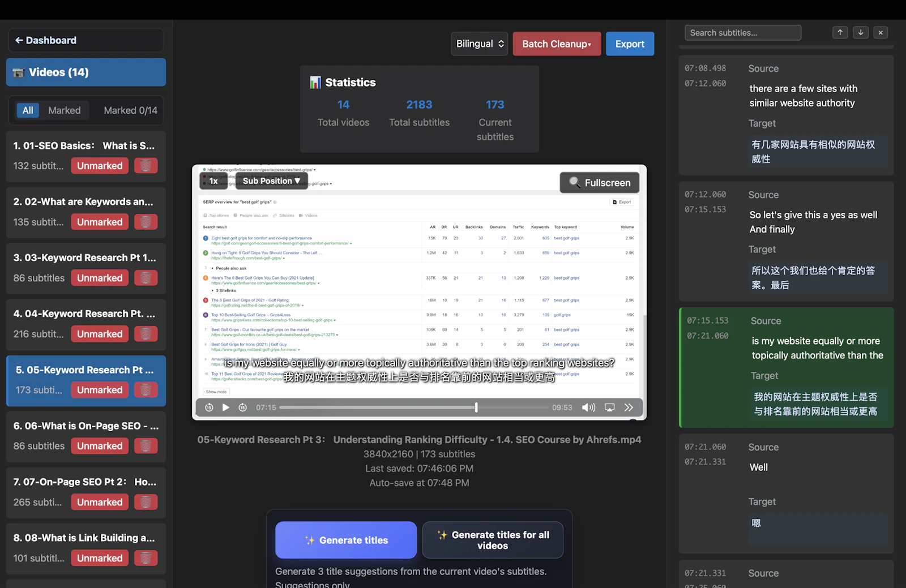The image size is (906, 588).
Task: Open the Sub Position dropdown
Action: tap(272, 181)
